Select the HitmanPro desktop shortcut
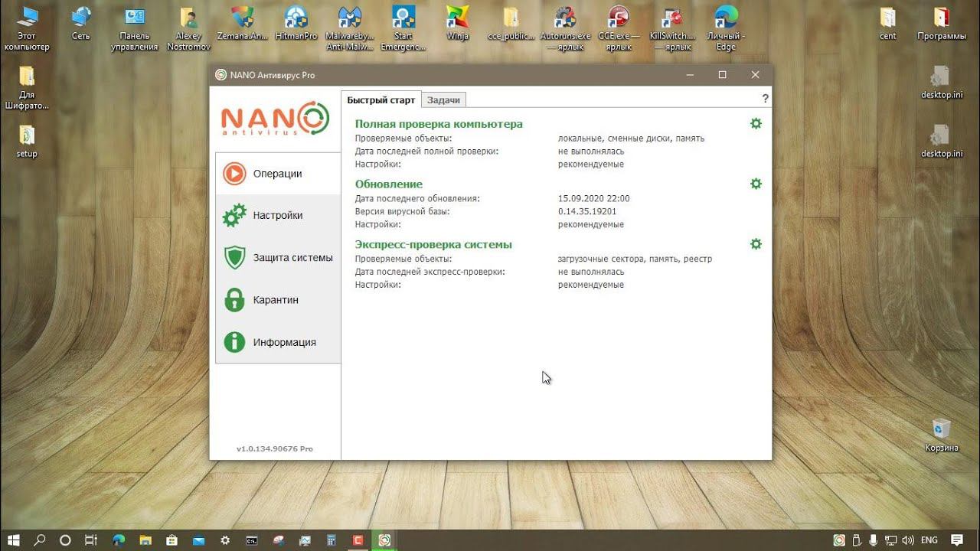980x551 pixels. pos(296,24)
